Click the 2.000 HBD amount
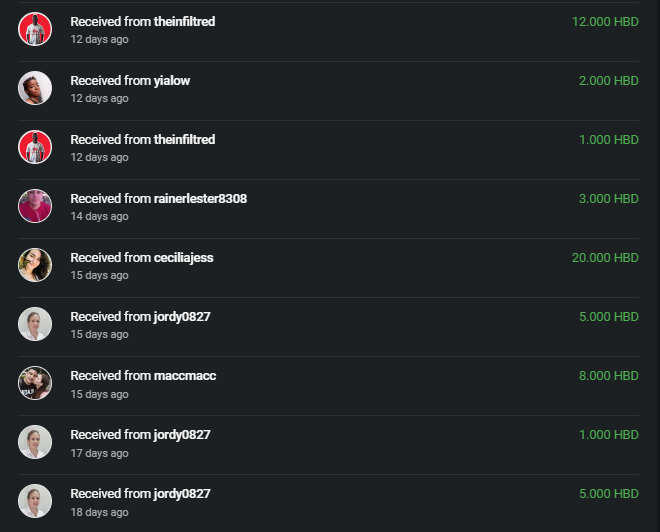 [609, 81]
